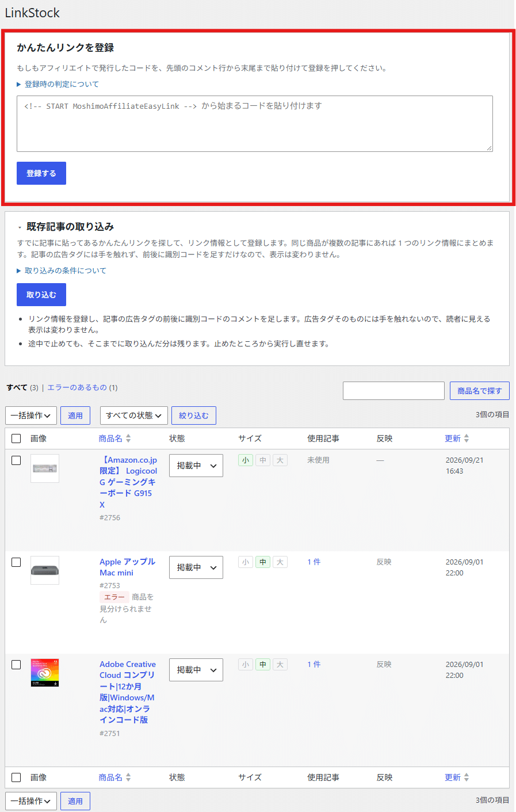Image resolution: width=516 pixels, height=812 pixels.
Task: Click the 取り込む button
Action: pyautogui.click(x=41, y=295)
